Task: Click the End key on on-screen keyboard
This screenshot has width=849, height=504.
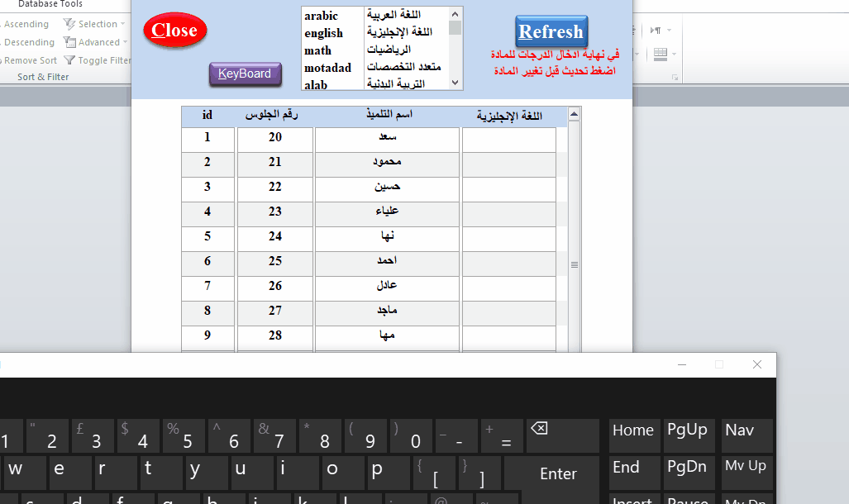Action: [x=635, y=473]
